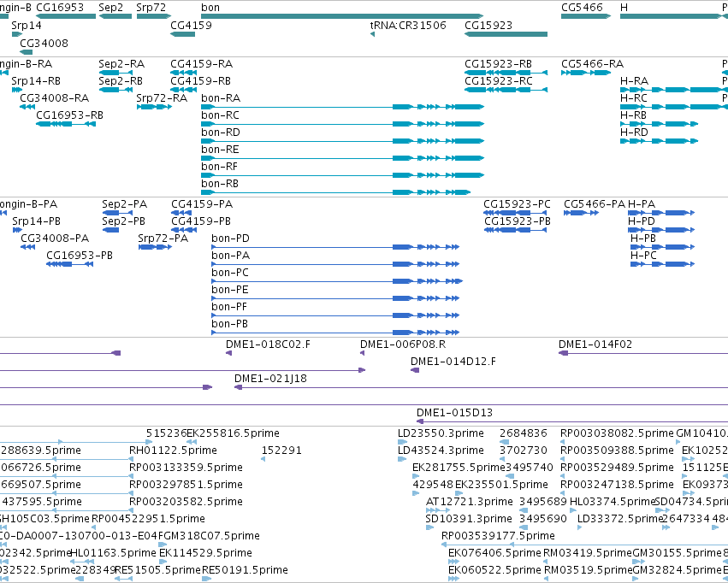
Task: Select the H-RB transcript label
Action: 633,115
